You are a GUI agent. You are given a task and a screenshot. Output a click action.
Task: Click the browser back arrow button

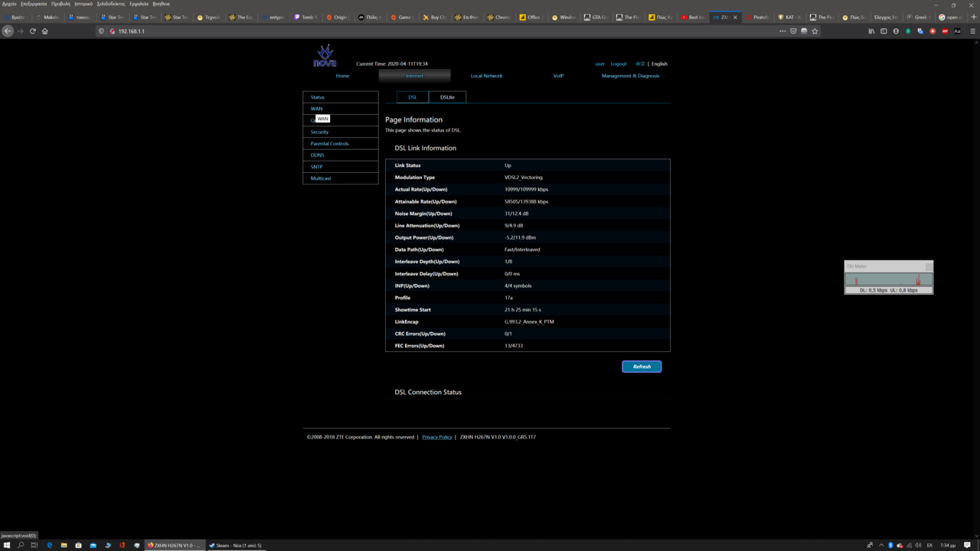pyautogui.click(x=8, y=31)
